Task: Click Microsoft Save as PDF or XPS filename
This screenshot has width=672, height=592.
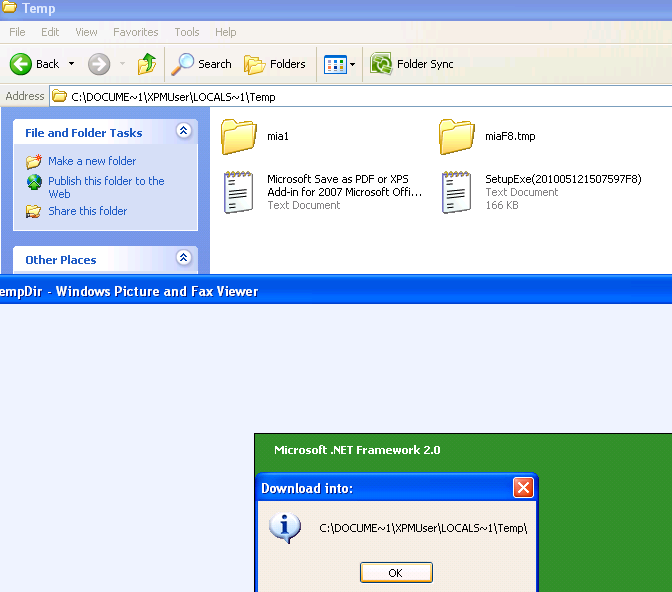Action: [345, 185]
